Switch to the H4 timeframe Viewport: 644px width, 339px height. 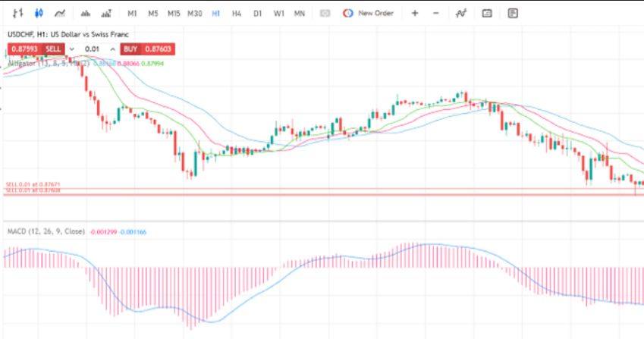[x=237, y=14]
